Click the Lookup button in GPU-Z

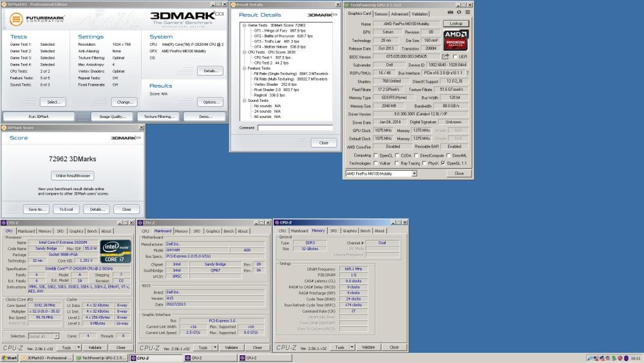point(456,23)
